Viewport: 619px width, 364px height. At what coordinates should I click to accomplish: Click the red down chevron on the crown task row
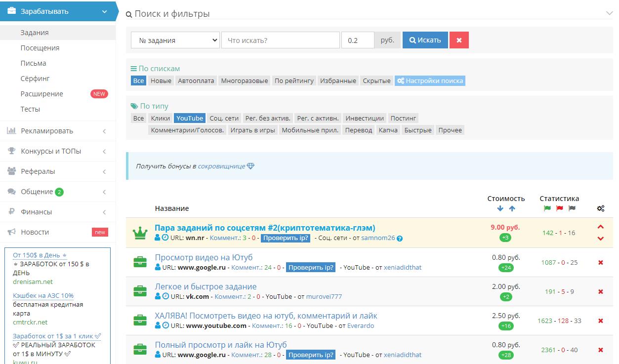pos(601,239)
